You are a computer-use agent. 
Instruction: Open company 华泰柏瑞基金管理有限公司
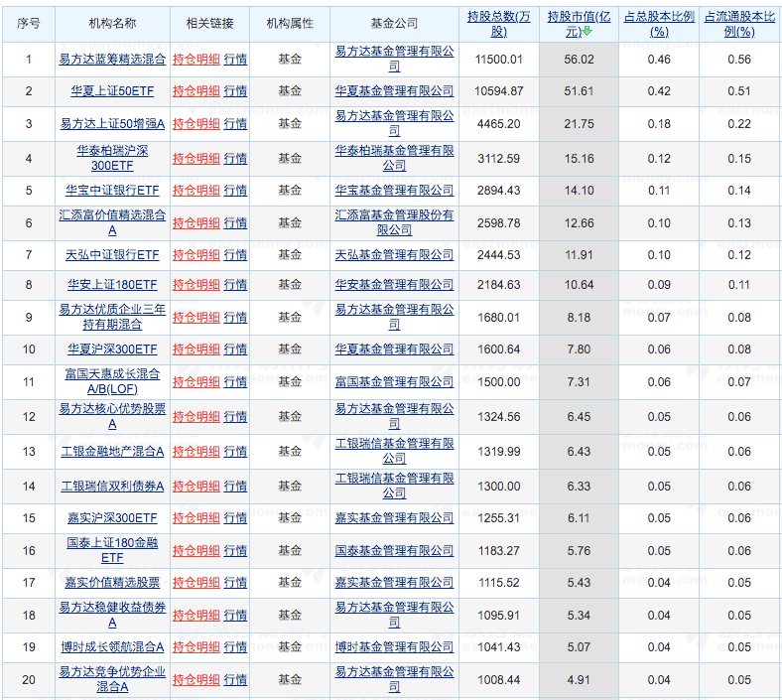394,158
